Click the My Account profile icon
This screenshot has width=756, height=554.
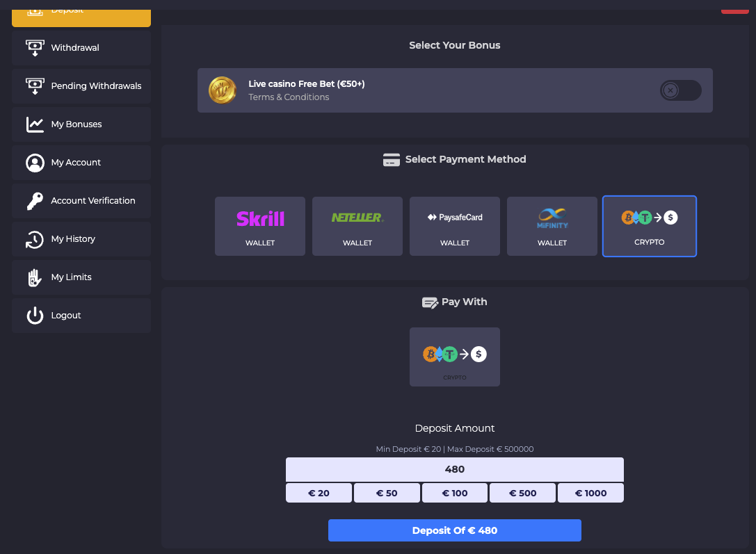pyautogui.click(x=35, y=163)
